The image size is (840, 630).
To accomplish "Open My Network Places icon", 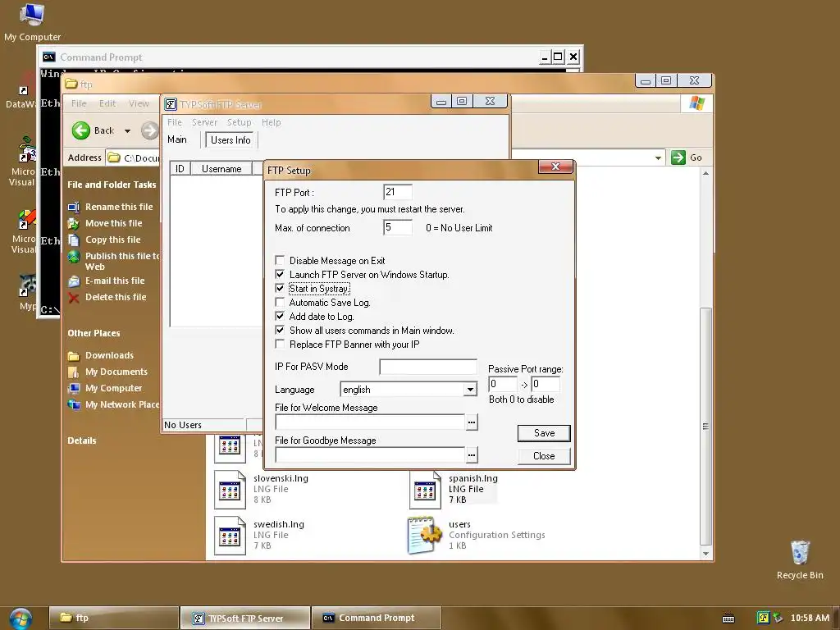I will point(73,404).
